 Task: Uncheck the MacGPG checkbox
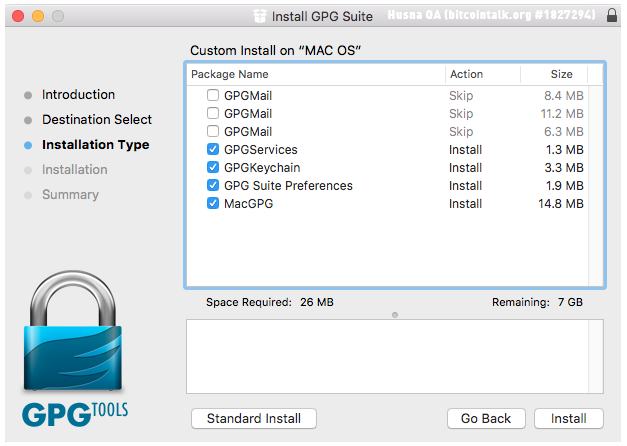(x=213, y=203)
